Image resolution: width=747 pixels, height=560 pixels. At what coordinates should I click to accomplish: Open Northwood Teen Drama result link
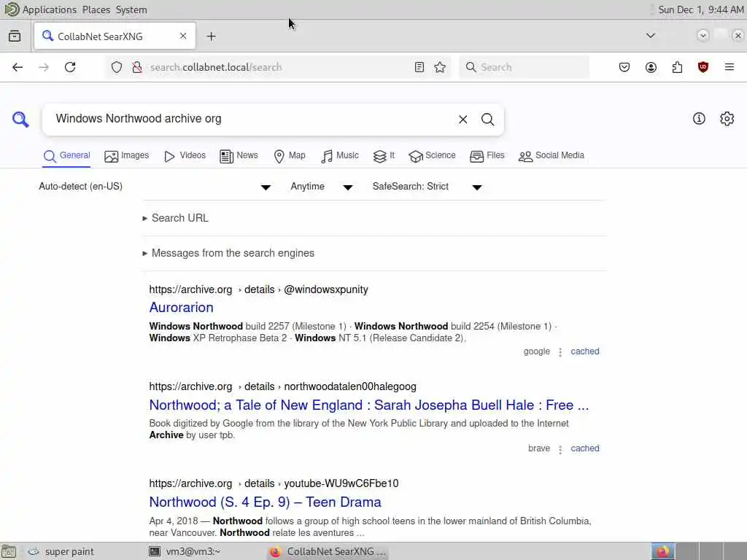coord(266,502)
